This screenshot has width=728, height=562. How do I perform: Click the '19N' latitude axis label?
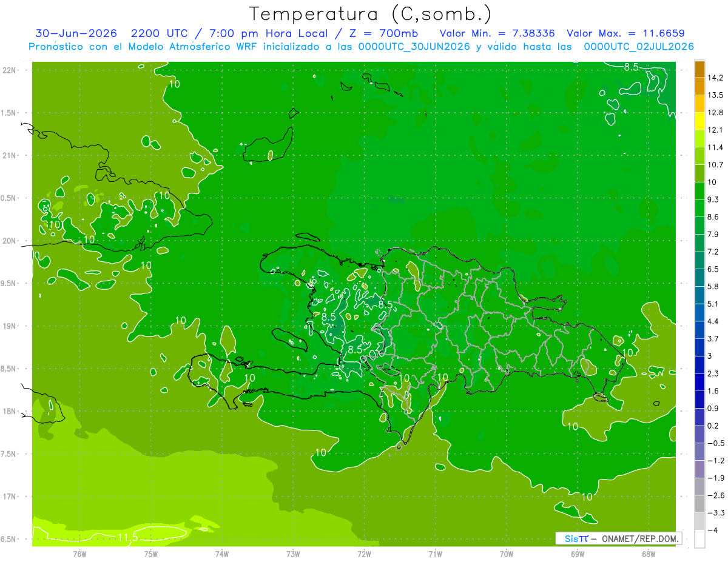(x=9, y=326)
